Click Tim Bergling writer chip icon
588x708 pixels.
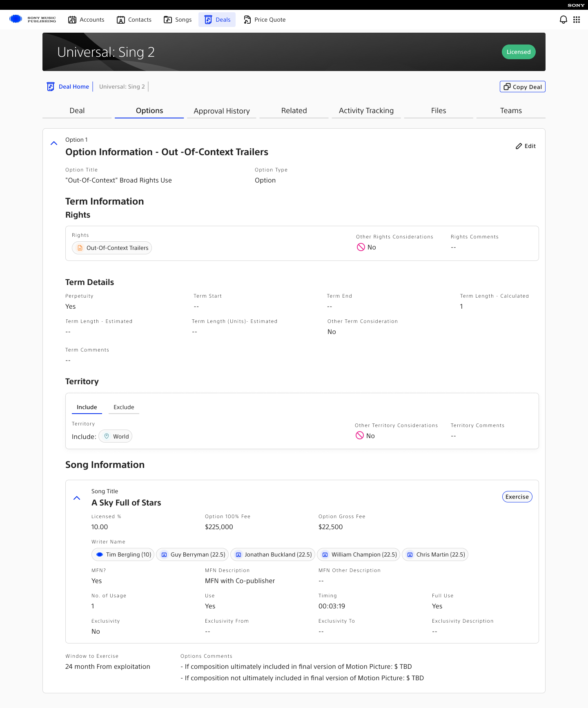pos(99,554)
